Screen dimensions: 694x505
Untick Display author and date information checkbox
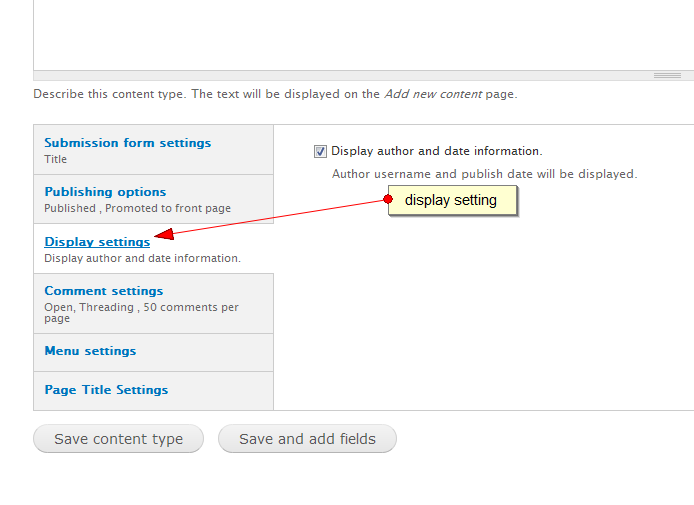click(x=320, y=151)
